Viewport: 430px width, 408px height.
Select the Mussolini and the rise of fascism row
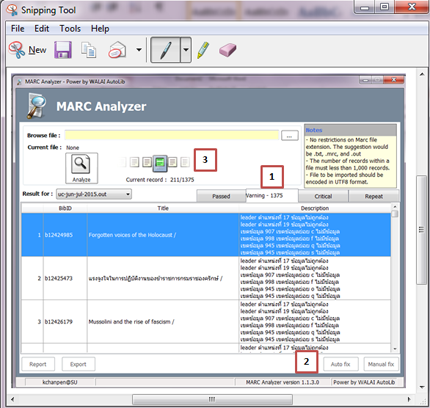[206, 322]
